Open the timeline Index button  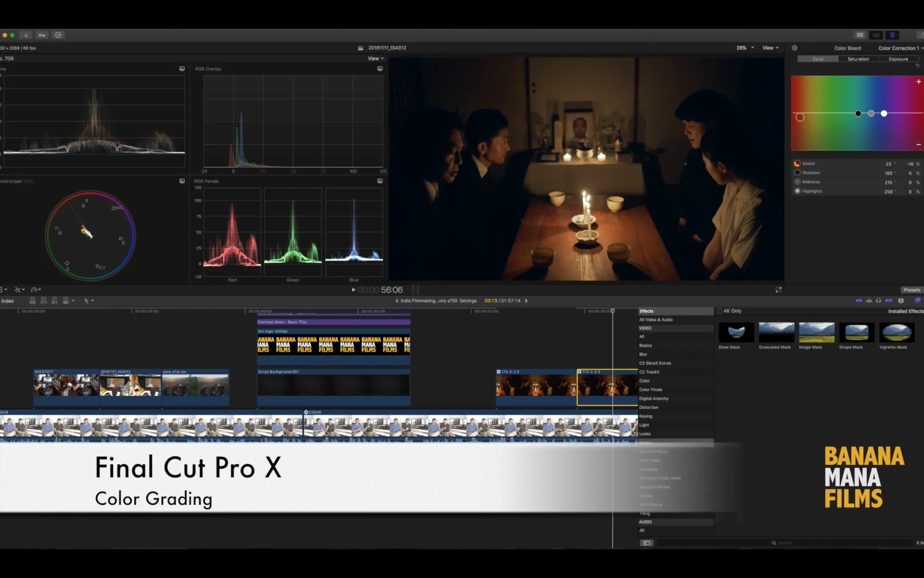click(x=7, y=301)
